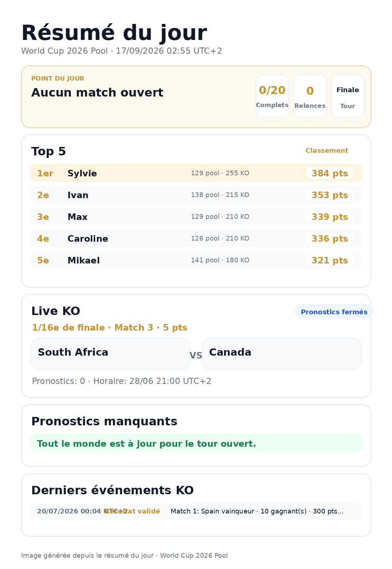Select the South Africa team card
The image size is (392, 569).
(x=110, y=354)
